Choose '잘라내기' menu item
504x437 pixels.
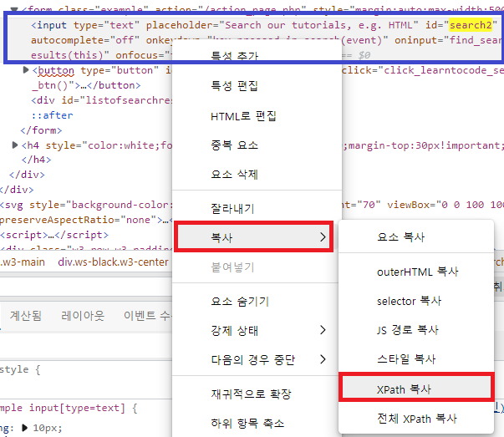pos(257,208)
